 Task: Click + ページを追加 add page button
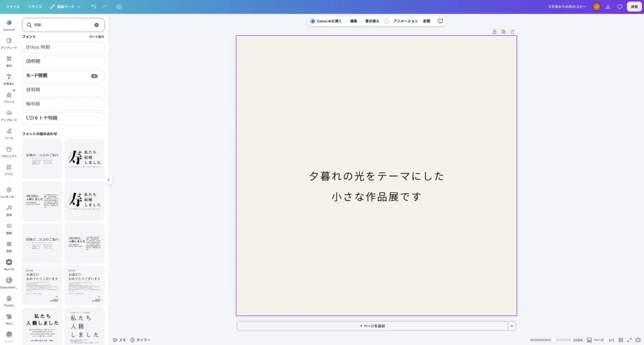[x=372, y=326]
